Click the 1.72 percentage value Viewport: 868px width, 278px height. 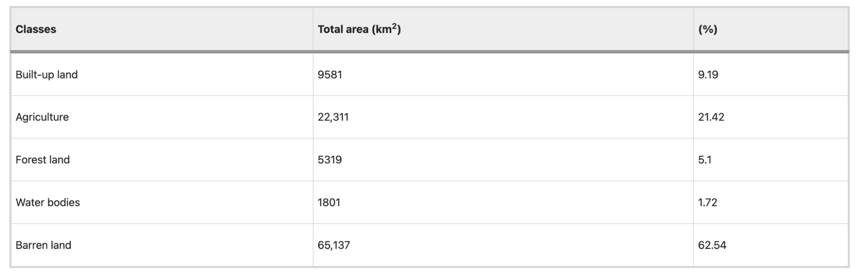pyautogui.click(x=707, y=203)
